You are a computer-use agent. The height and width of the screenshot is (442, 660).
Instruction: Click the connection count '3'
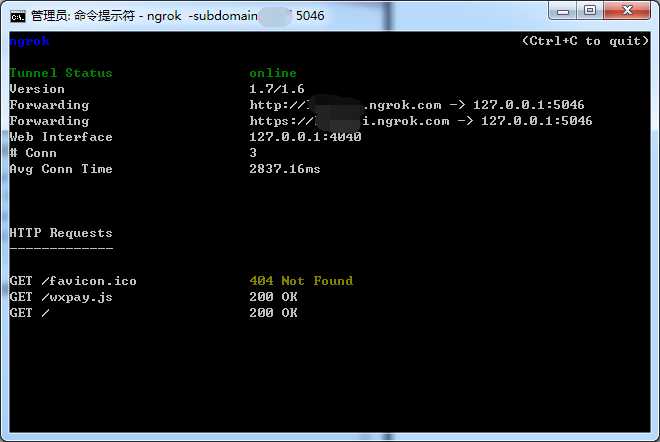(253, 153)
